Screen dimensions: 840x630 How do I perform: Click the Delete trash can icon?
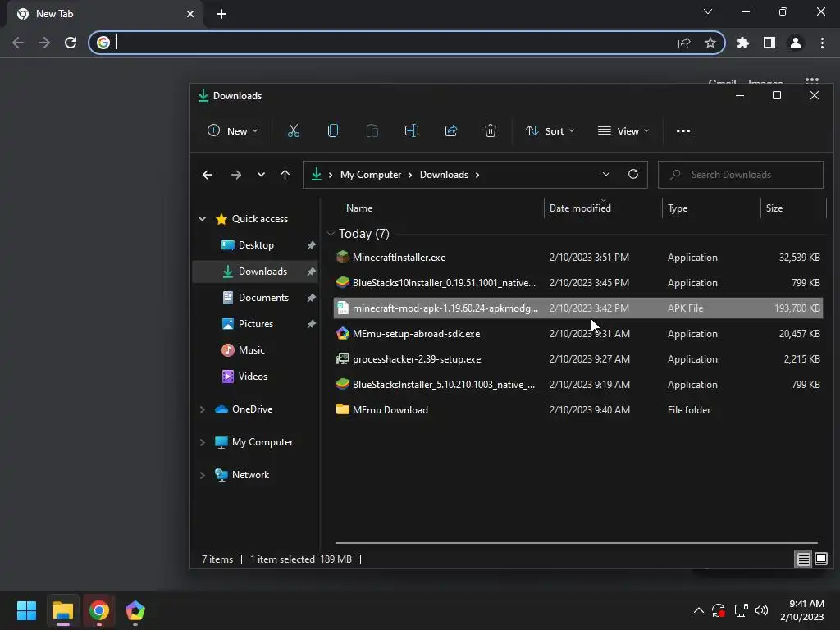[491, 130]
